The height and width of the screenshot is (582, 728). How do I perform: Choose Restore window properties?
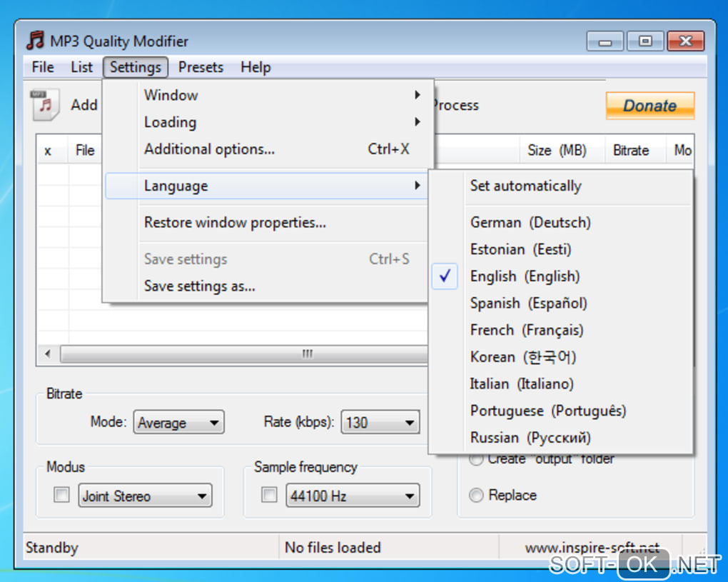[x=268, y=223]
